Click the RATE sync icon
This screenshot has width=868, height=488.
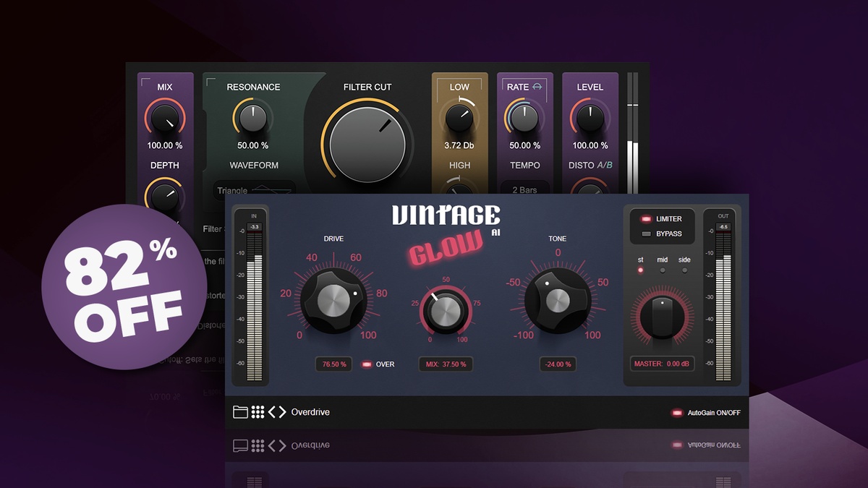(537, 87)
